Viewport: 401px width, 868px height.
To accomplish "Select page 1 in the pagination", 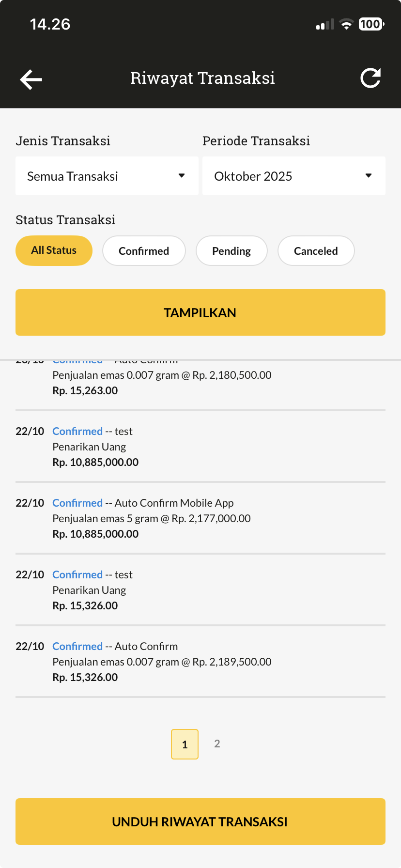I will (185, 744).
